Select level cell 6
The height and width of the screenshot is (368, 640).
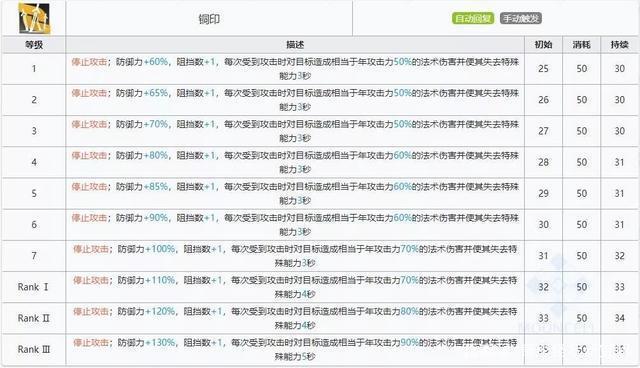[x=34, y=225]
